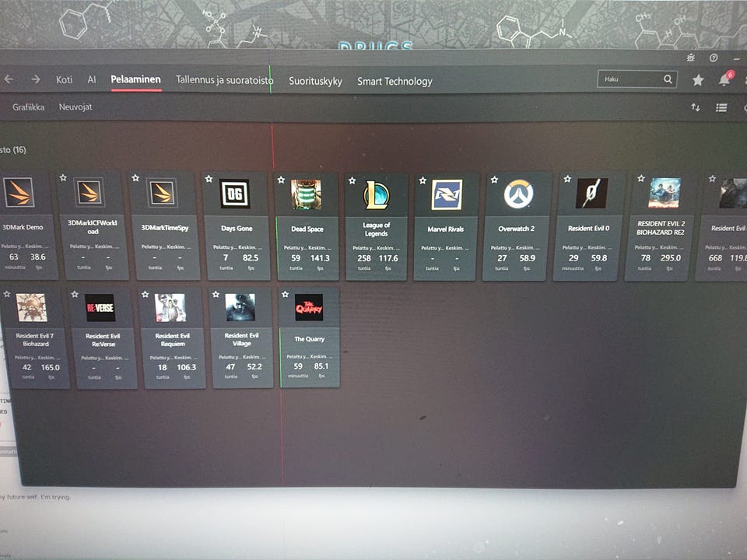Click Dead Space 141.3 fps value

[320, 257]
